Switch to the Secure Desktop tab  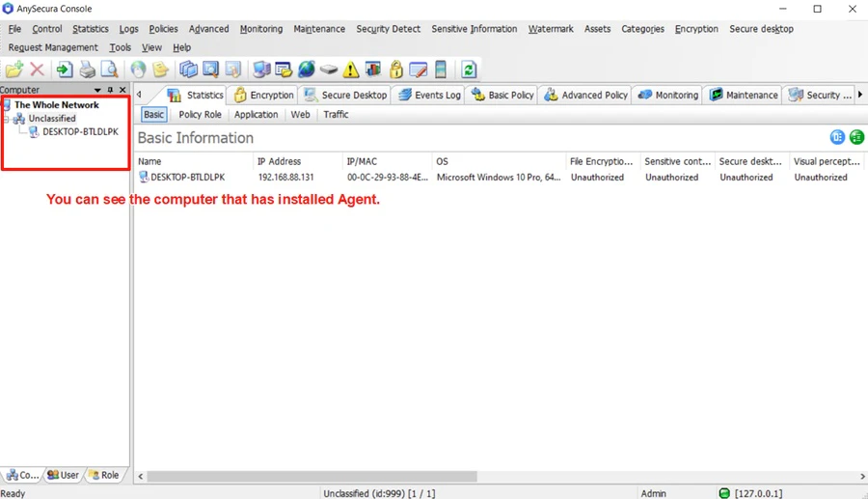pyautogui.click(x=345, y=96)
